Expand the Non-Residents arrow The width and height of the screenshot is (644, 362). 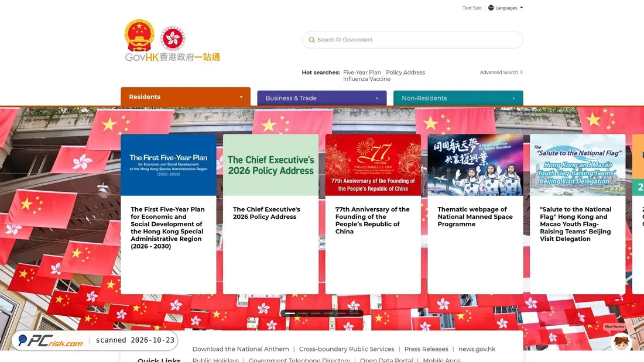[513, 98]
